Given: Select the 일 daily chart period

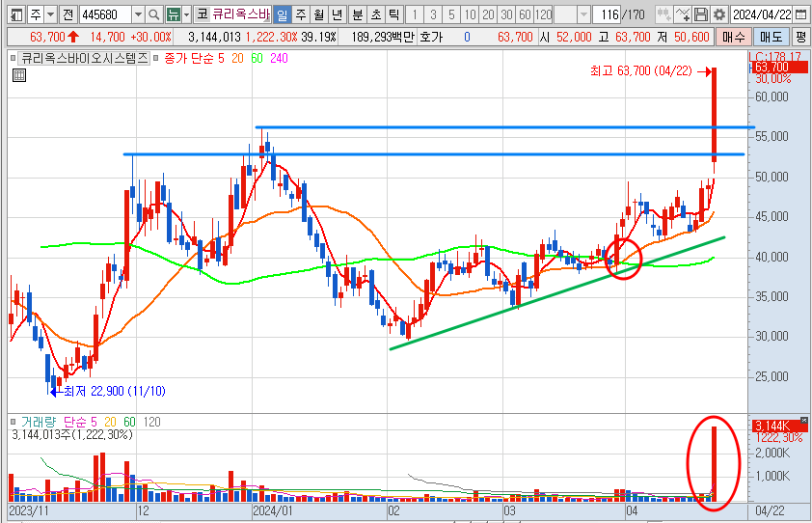Looking at the screenshot, I should [282, 14].
